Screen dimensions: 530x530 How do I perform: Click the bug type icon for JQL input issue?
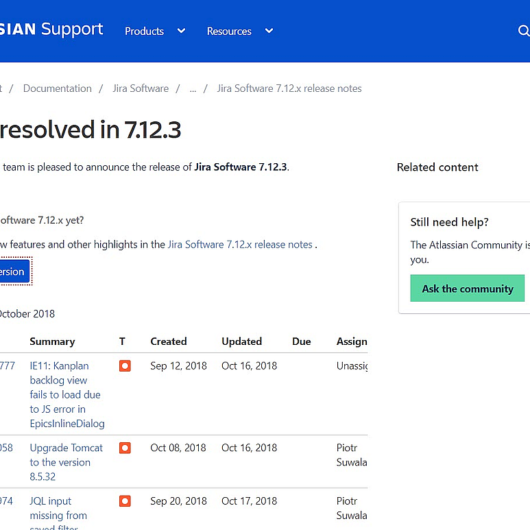(125, 501)
